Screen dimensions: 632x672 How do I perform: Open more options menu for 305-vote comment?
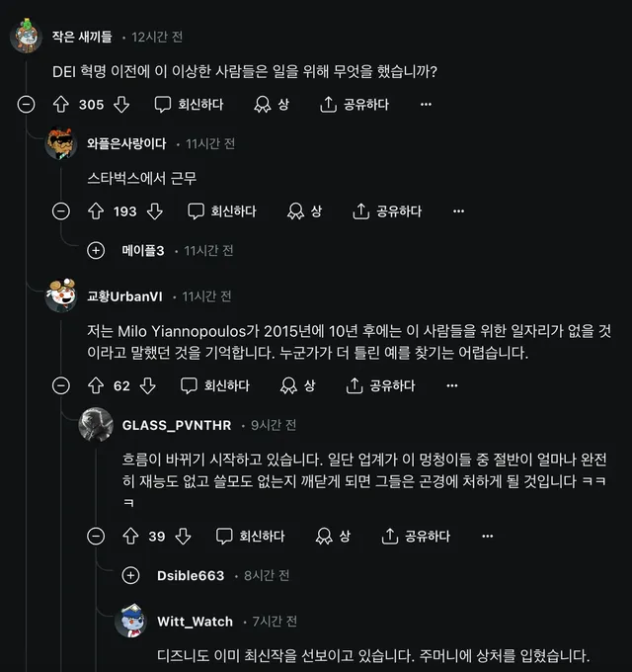(426, 104)
